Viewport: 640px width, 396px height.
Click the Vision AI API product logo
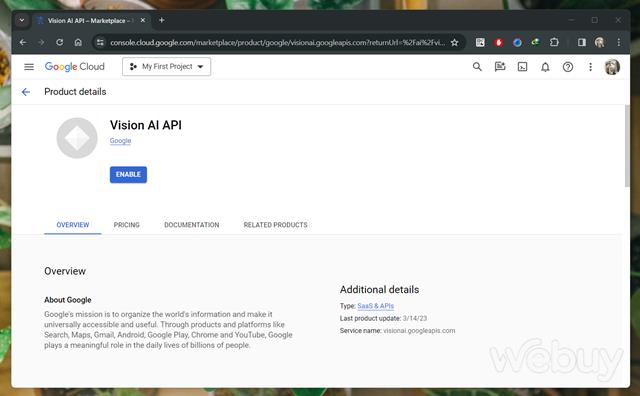click(x=77, y=138)
